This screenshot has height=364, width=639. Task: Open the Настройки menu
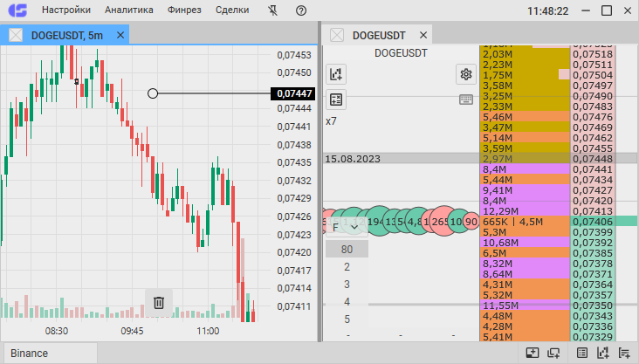point(66,10)
